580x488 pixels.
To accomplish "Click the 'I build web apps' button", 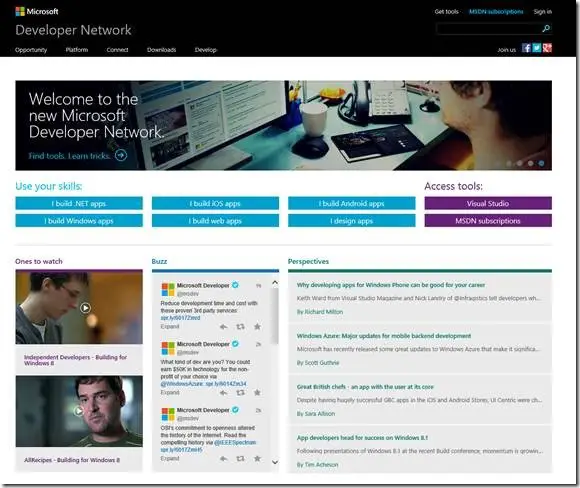I will click(x=215, y=221).
